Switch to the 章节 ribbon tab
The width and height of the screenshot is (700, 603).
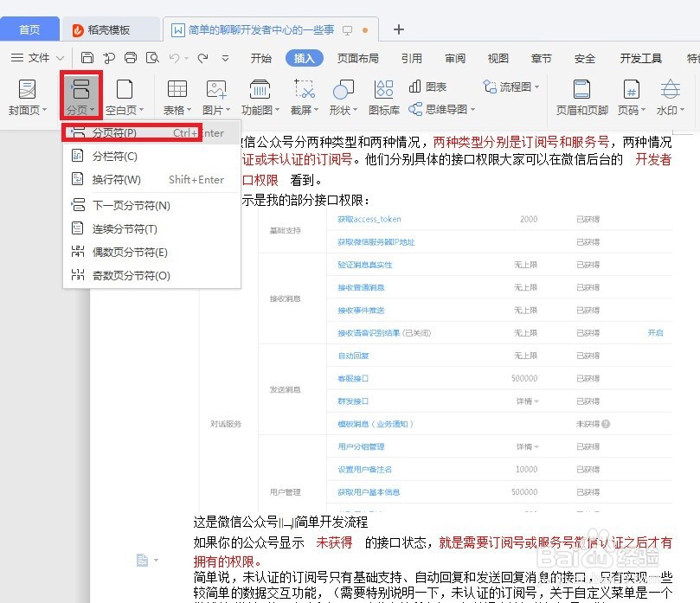pyautogui.click(x=541, y=58)
